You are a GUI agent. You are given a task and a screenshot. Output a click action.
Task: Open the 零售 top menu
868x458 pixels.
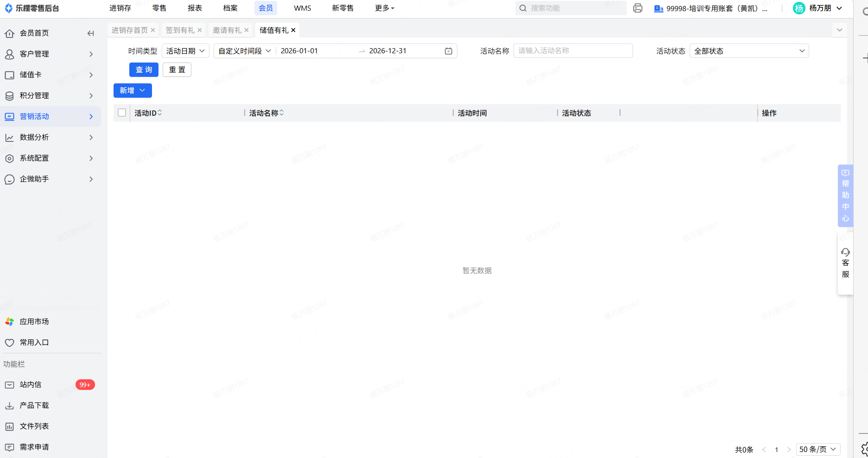click(x=159, y=8)
